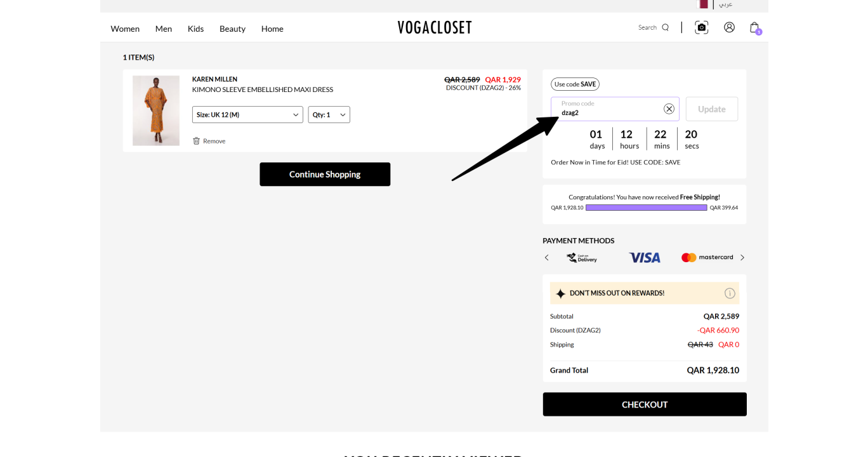The width and height of the screenshot is (868, 457).
Task: Click previous arrow in payment methods
Action: point(546,257)
